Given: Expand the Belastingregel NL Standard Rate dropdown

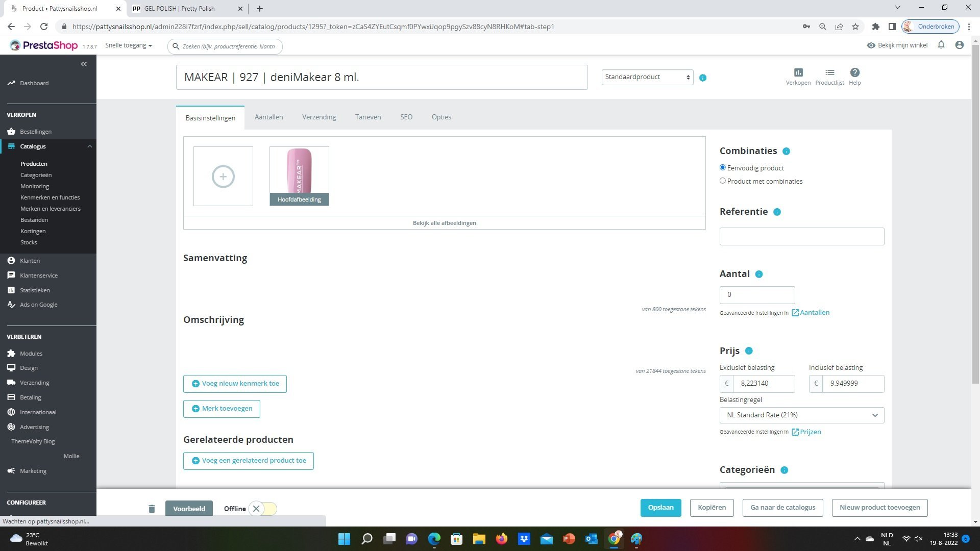Looking at the screenshot, I should (x=801, y=415).
